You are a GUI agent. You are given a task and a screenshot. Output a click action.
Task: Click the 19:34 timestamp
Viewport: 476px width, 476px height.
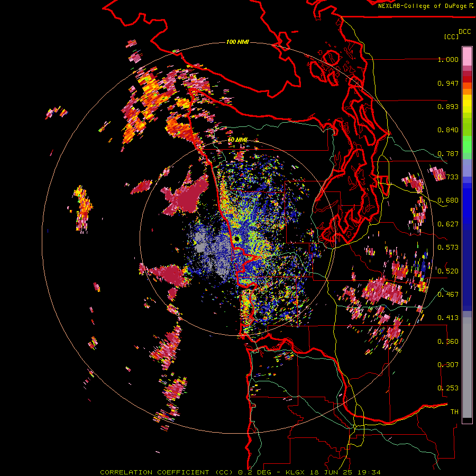370,472
